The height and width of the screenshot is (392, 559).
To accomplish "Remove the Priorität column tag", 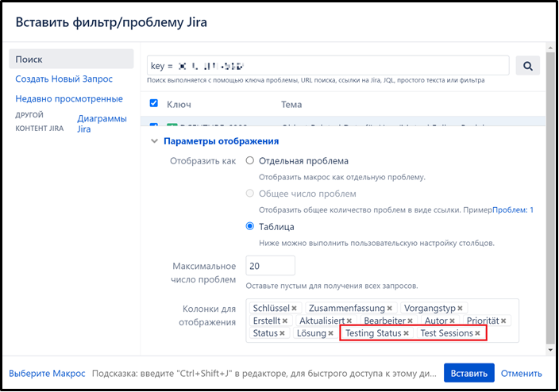I will pyautogui.click(x=503, y=321).
